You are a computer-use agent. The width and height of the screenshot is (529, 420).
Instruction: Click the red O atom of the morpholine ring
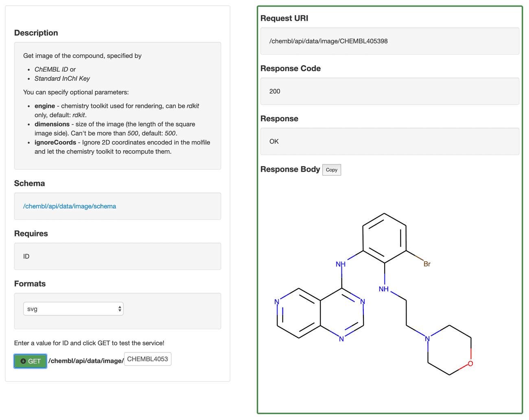(470, 363)
